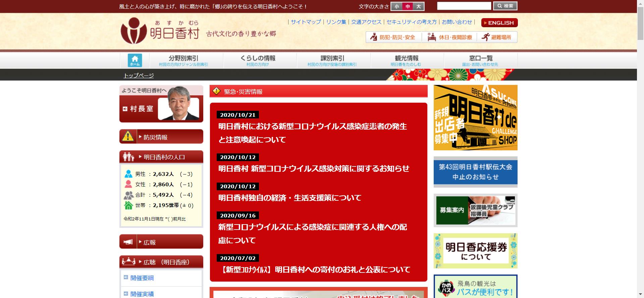Image resolution: width=644 pixels, height=298 pixels.
Task: Set text size to medium (中)
Action: pyautogui.click(x=408, y=6)
